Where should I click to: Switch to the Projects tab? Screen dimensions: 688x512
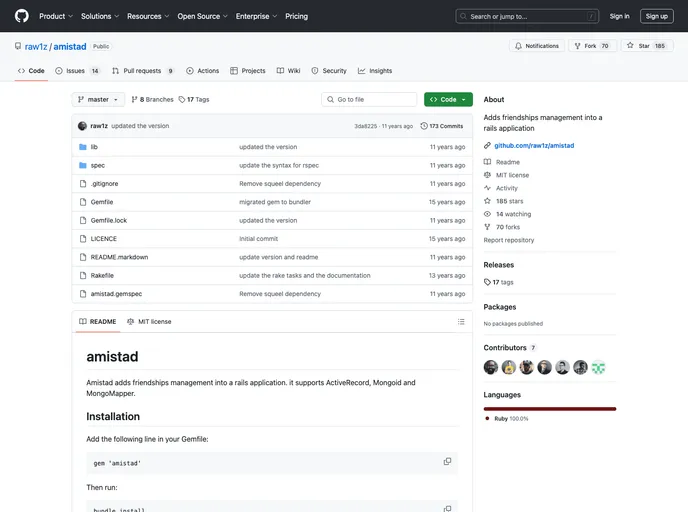coord(248,71)
